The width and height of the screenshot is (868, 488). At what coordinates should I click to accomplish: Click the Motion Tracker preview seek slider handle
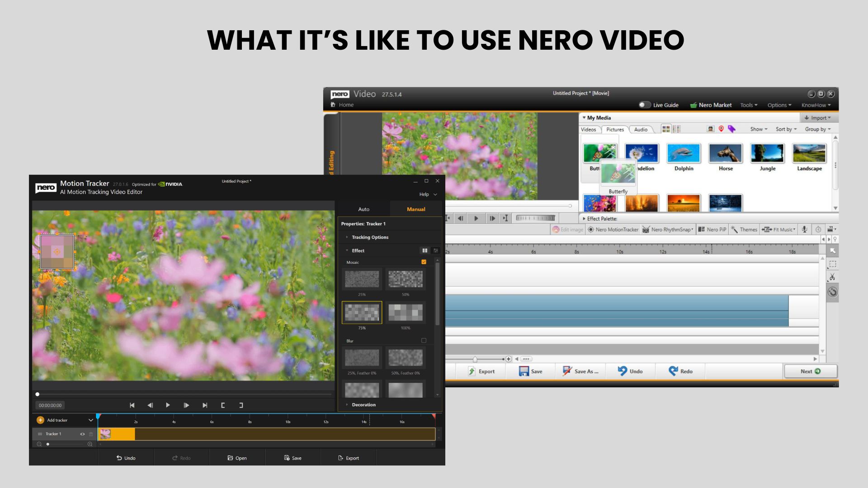coord(38,394)
